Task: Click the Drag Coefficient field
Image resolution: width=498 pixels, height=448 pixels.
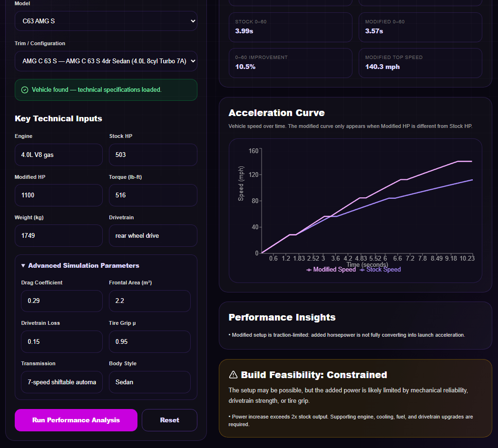Action: point(62,301)
